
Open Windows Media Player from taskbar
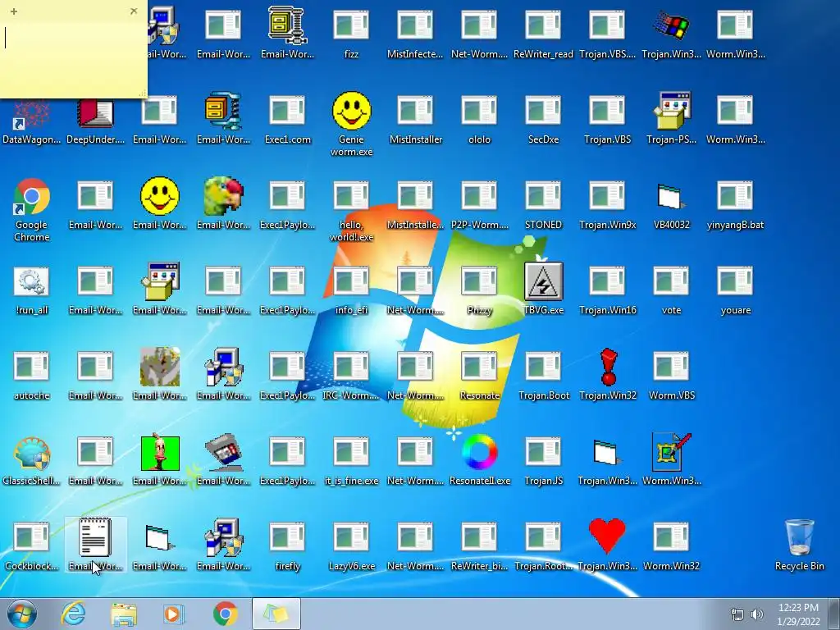tap(174, 614)
